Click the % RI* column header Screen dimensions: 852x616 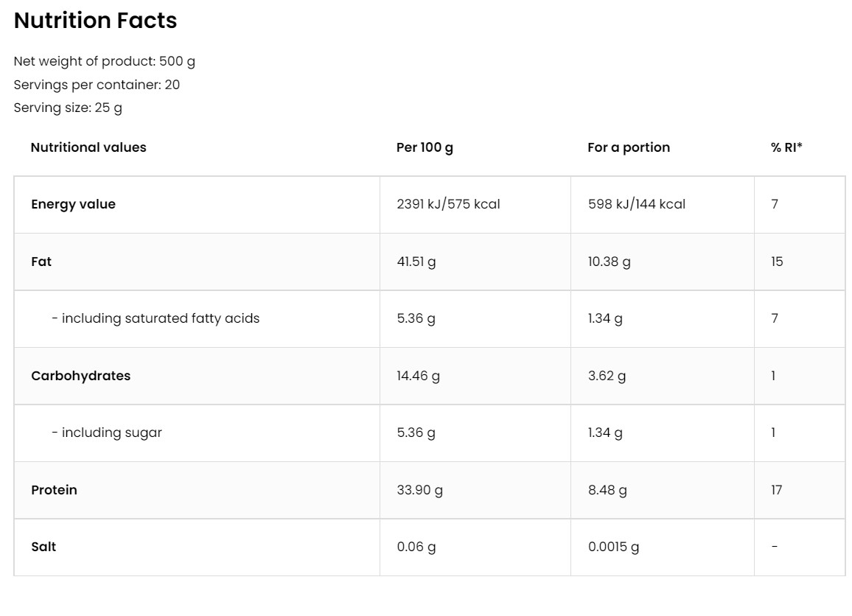click(786, 147)
